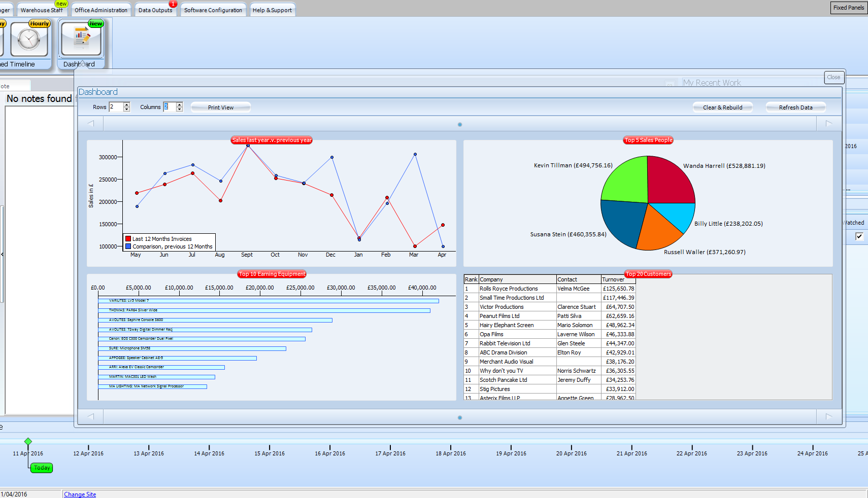Click the right arrow below the charts
This screenshot has height=498, width=868.
point(829,416)
